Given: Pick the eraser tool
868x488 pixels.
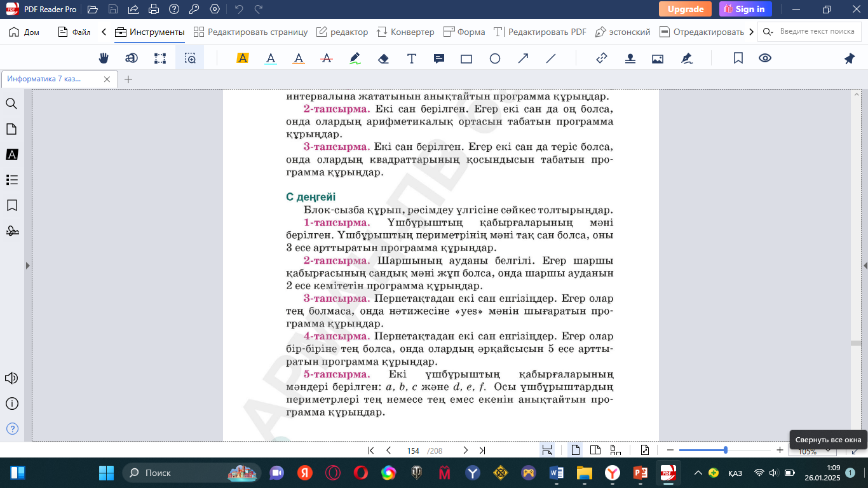Looking at the screenshot, I should [383, 58].
